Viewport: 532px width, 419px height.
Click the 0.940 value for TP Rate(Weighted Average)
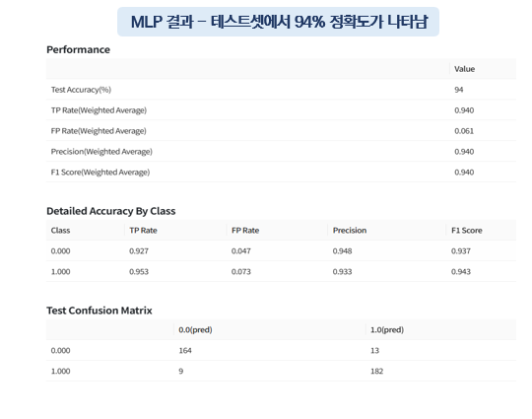click(464, 110)
